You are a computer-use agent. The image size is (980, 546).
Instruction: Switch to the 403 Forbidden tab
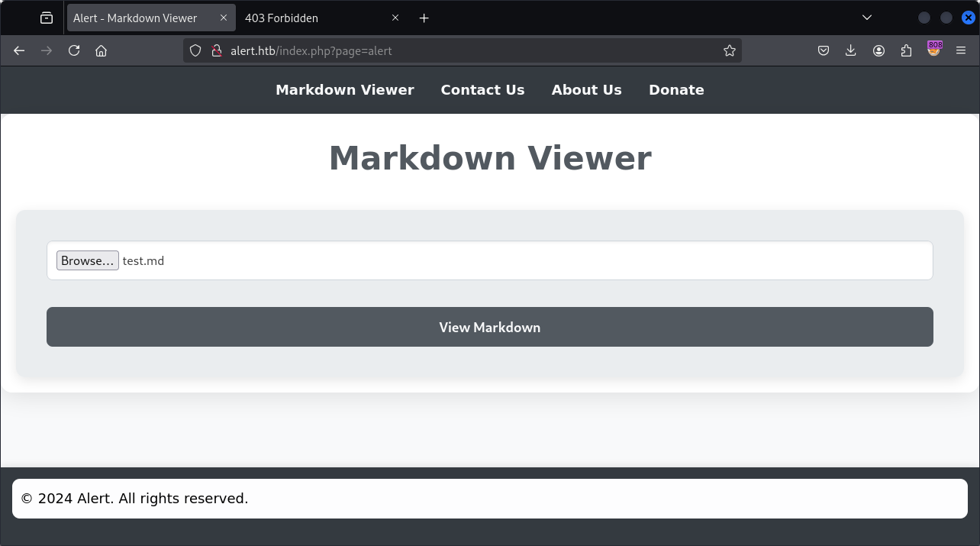click(x=305, y=18)
